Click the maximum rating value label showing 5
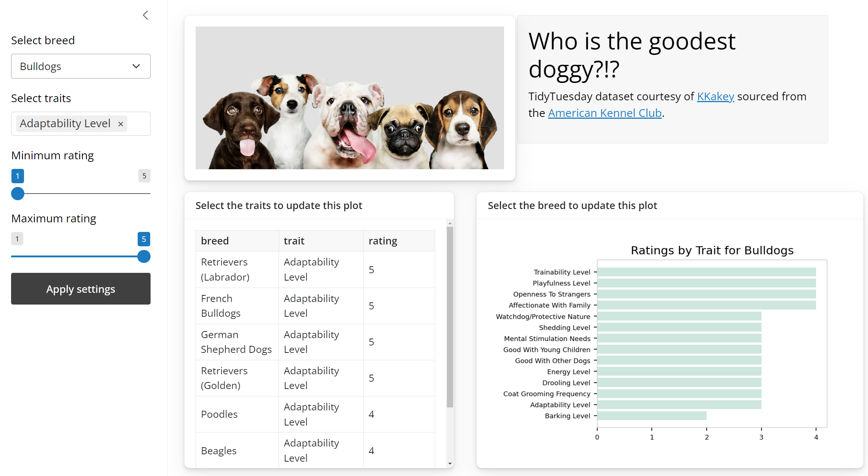Screen dimensions: 868x476 pyautogui.click(x=144, y=239)
